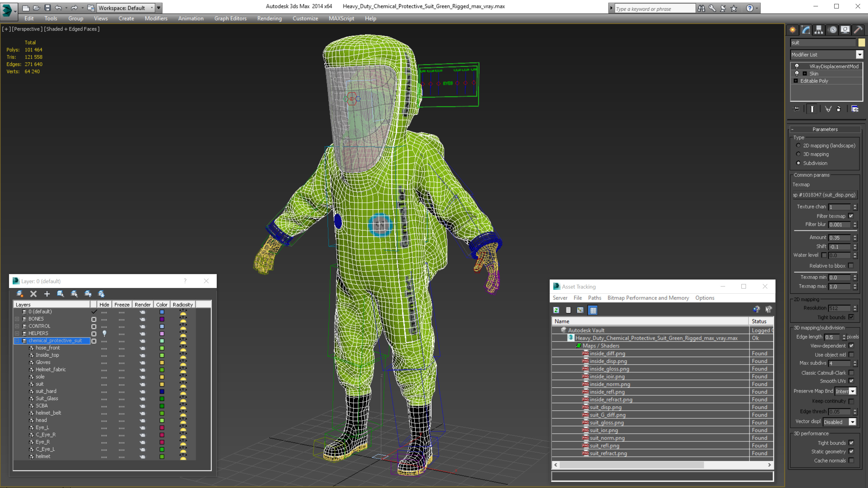The height and width of the screenshot is (488, 868).
Task: Expand the HELPERS layer tree node
Action: click(x=17, y=333)
